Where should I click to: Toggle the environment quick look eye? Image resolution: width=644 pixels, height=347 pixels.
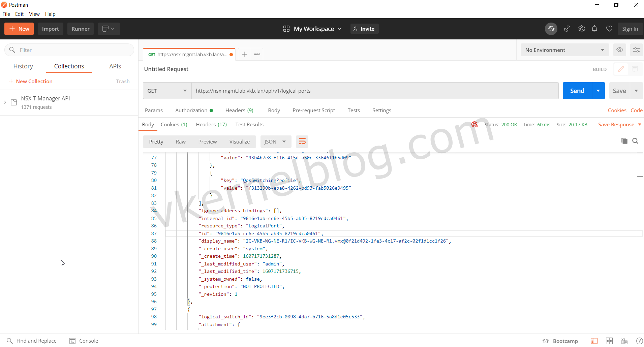(619, 50)
